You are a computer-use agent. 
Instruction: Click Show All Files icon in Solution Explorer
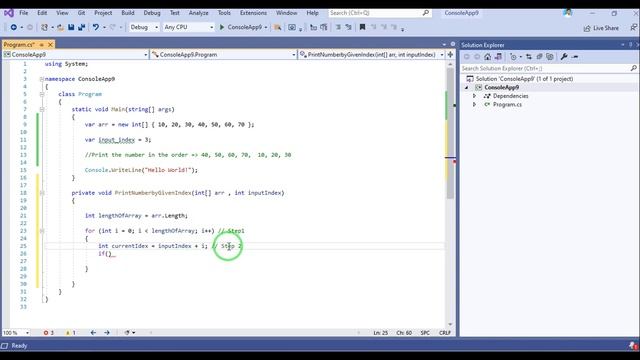(x=550, y=57)
